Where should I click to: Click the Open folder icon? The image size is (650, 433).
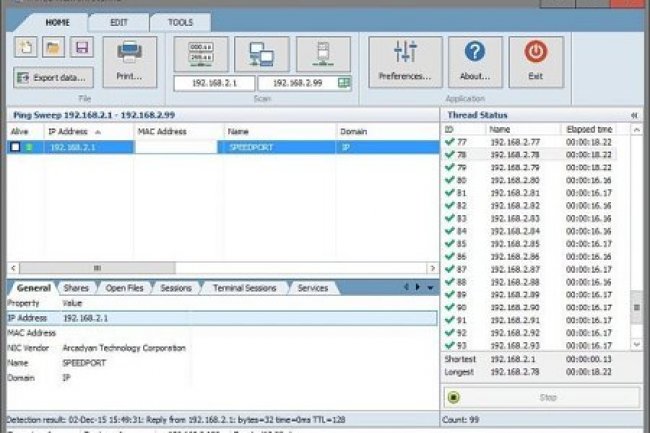[52, 47]
